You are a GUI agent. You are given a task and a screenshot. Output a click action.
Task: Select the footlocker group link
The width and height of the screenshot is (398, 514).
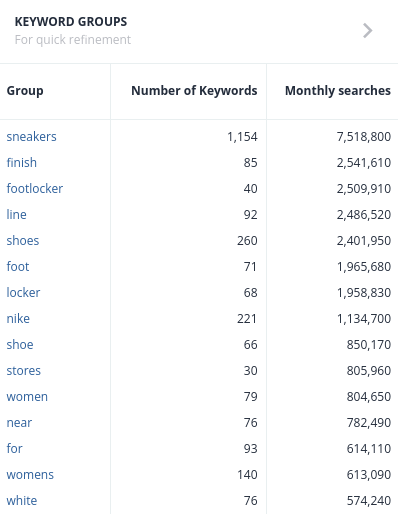point(35,189)
